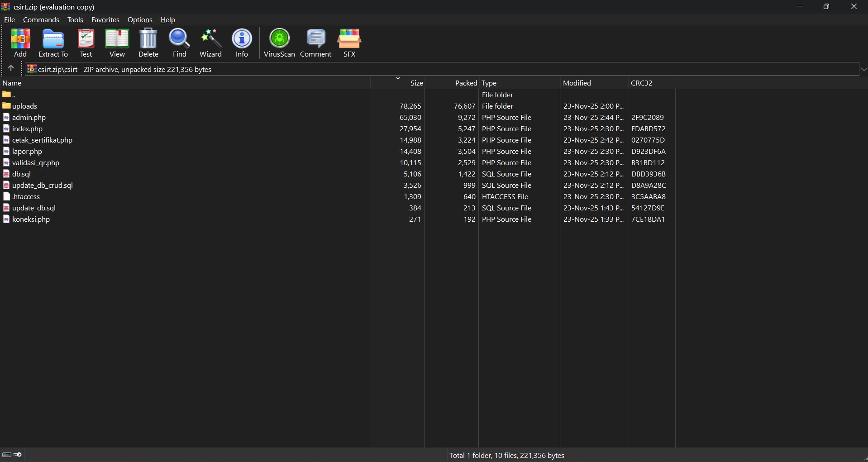Screen dimensions: 868x462
Task: Show archive Info
Action: point(242,43)
